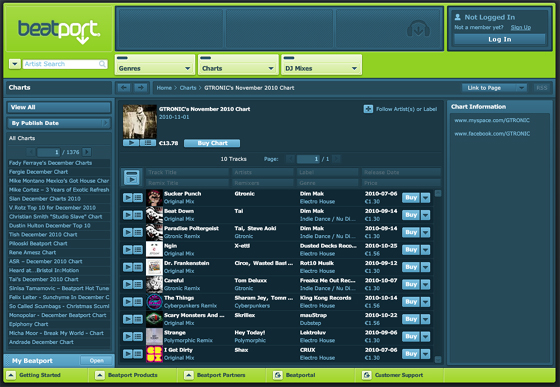Click the play-all tracks icon beside Track Title
560x387 pixels.
tap(132, 177)
